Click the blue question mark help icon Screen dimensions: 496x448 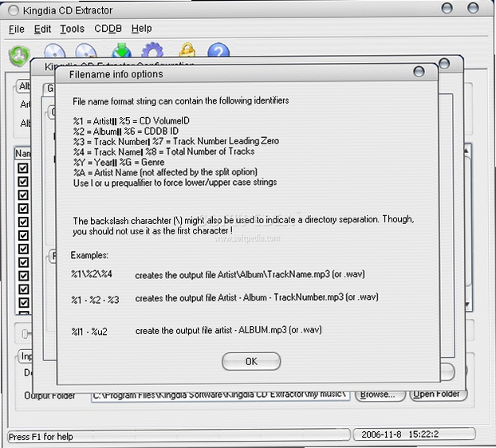[x=218, y=50]
